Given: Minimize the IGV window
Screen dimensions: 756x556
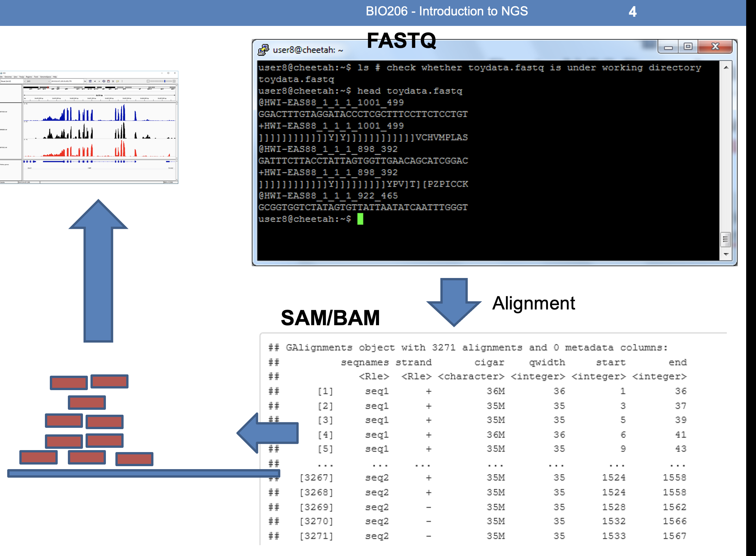Looking at the screenshot, I should 162,73.
